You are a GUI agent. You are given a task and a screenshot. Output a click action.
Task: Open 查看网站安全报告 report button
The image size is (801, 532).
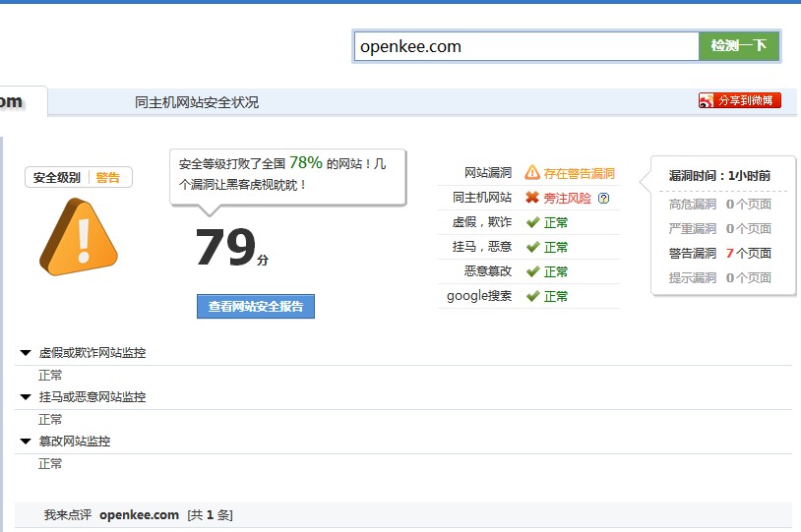point(255,307)
